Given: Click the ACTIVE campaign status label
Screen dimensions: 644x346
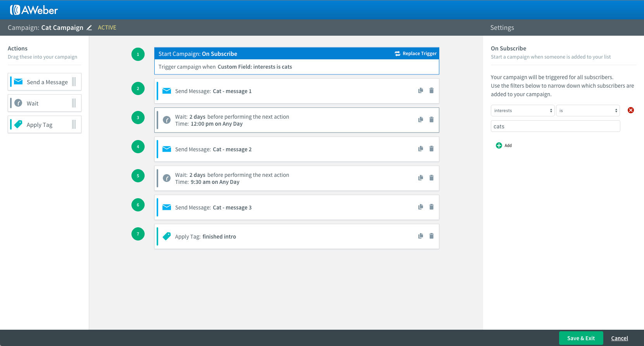Looking at the screenshot, I should pyautogui.click(x=107, y=28).
